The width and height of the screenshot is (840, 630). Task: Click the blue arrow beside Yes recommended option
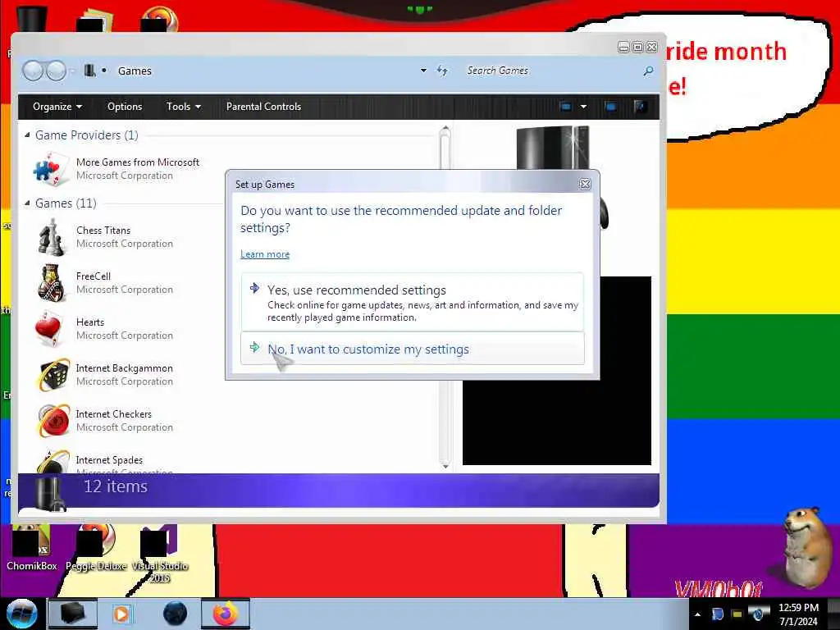pos(254,288)
